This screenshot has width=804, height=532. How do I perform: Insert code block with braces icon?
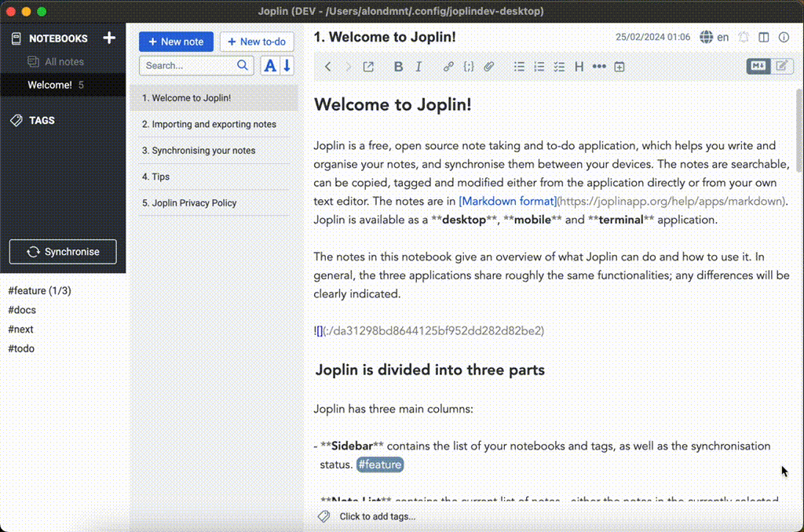(x=469, y=67)
